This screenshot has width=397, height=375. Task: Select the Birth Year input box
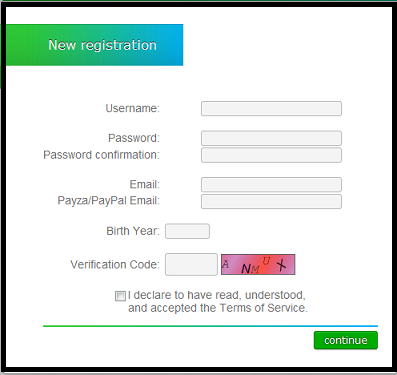coord(187,231)
